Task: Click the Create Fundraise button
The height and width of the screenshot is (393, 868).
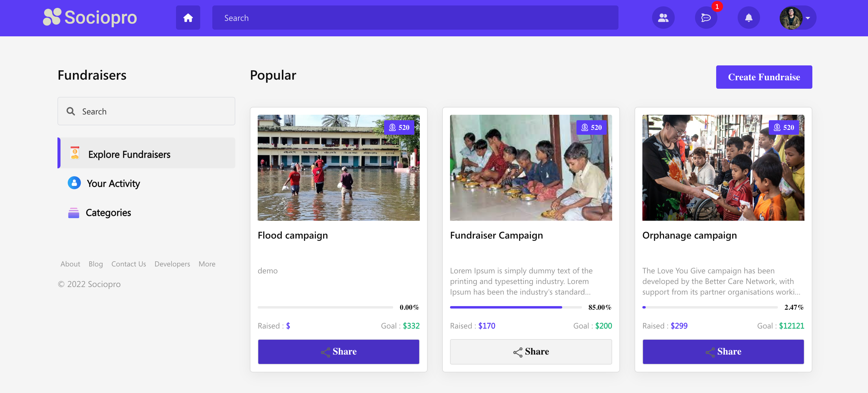Action: point(764,77)
